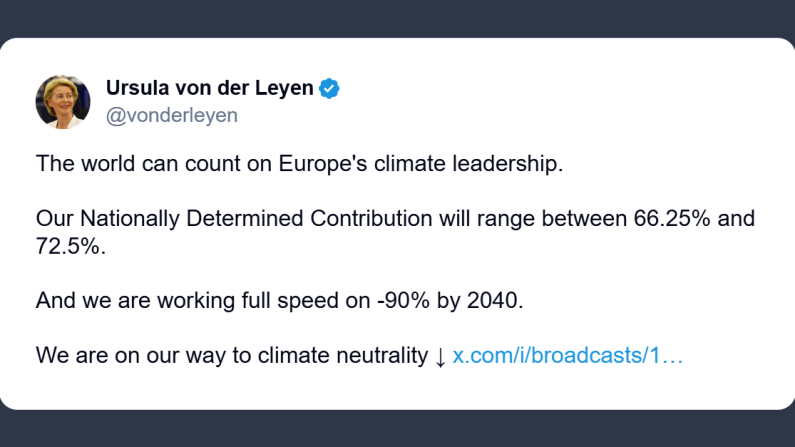Click Ursula von der Leyen's profile photo
This screenshot has width=795, height=447.
tap(63, 101)
